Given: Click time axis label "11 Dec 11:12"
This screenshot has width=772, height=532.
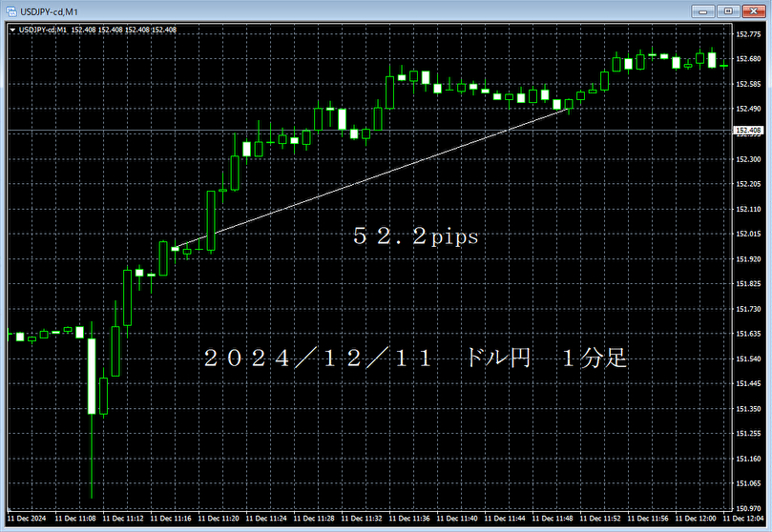Looking at the screenshot, I should tap(123, 519).
